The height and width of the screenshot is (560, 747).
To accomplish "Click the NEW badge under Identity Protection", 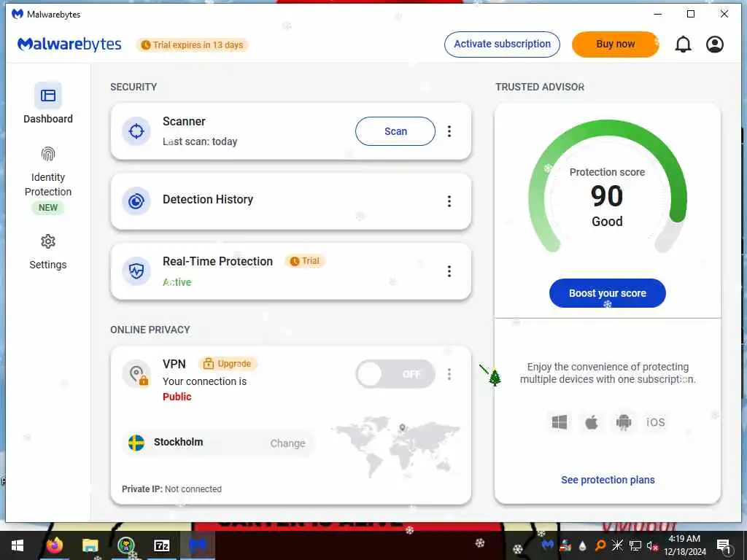I will [48, 208].
